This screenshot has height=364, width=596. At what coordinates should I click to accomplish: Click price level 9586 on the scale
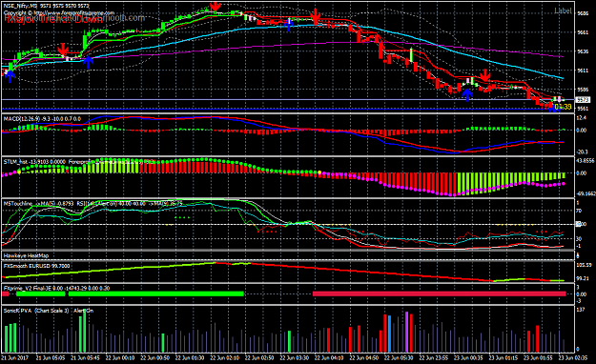[583, 90]
